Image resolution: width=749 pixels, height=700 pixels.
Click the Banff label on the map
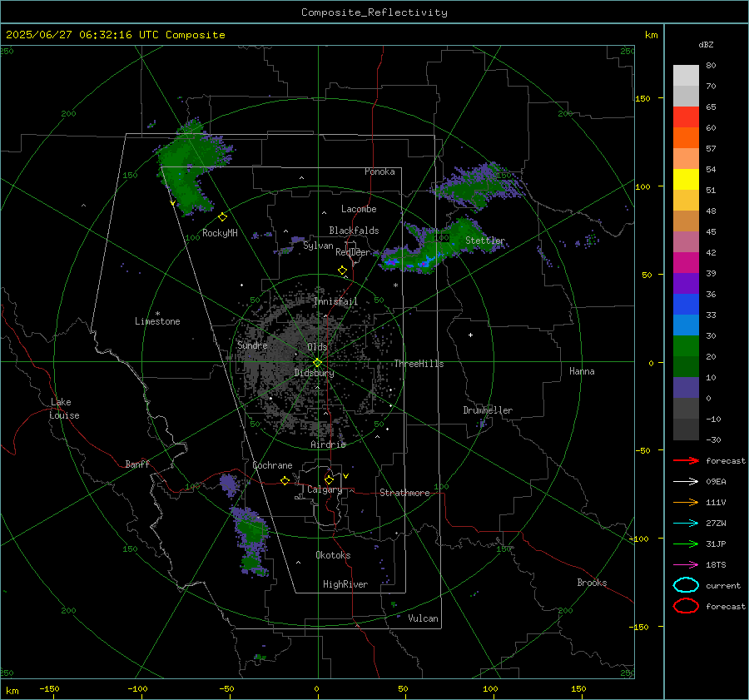[x=137, y=464]
